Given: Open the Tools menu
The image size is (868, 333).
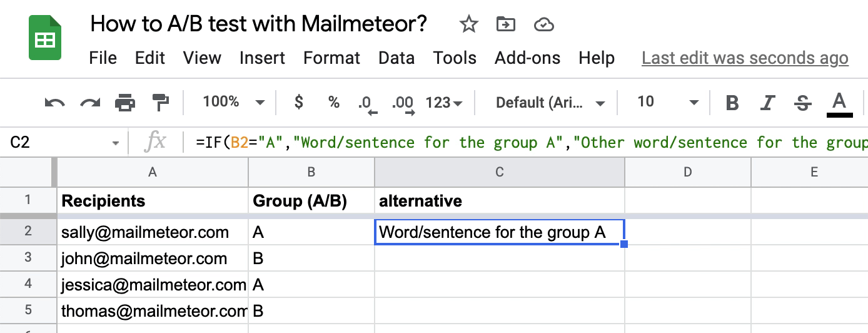Looking at the screenshot, I should (x=455, y=58).
